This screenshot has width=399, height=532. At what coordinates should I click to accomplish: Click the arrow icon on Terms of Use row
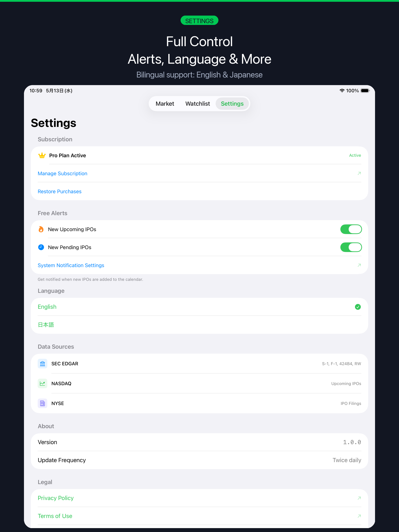point(359,516)
